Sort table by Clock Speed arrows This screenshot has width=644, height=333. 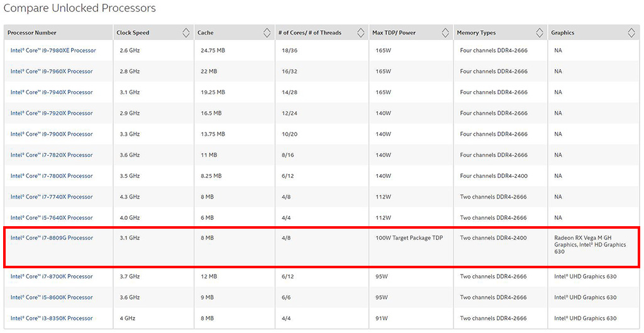coord(186,33)
